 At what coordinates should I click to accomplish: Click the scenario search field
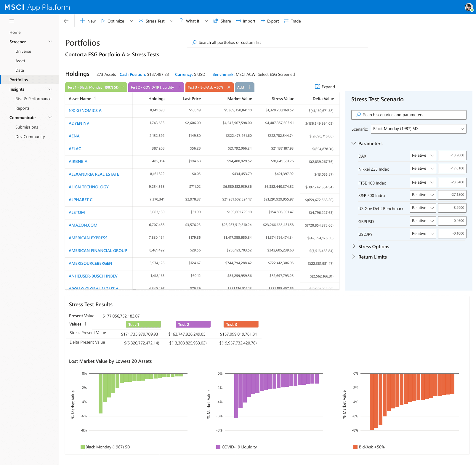(x=409, y=115)
